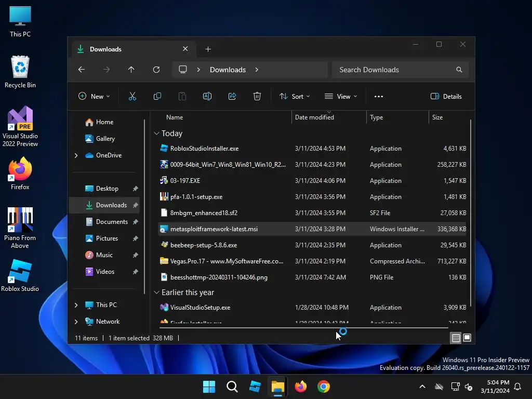Click the Paste clipboard icon

(x=182, y=96)
